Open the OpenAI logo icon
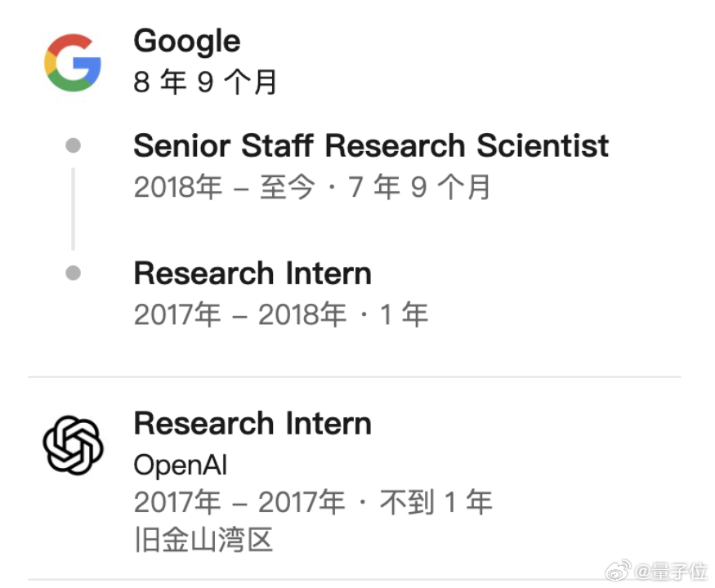This screenshot has height=588, width=715. pyautogui.click(x=73, y=445)
